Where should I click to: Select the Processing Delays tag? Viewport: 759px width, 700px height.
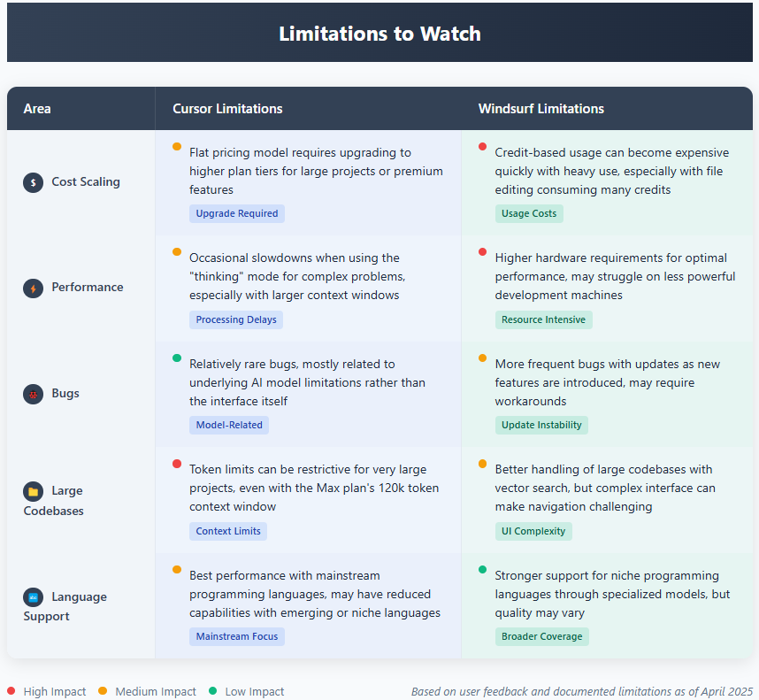click(235, 319)
